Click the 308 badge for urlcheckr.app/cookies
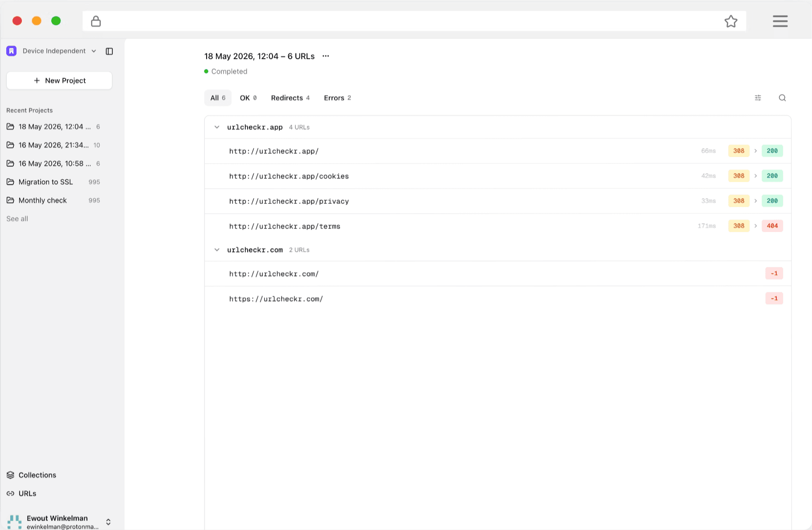812x530 pixels. click(739, 176)
